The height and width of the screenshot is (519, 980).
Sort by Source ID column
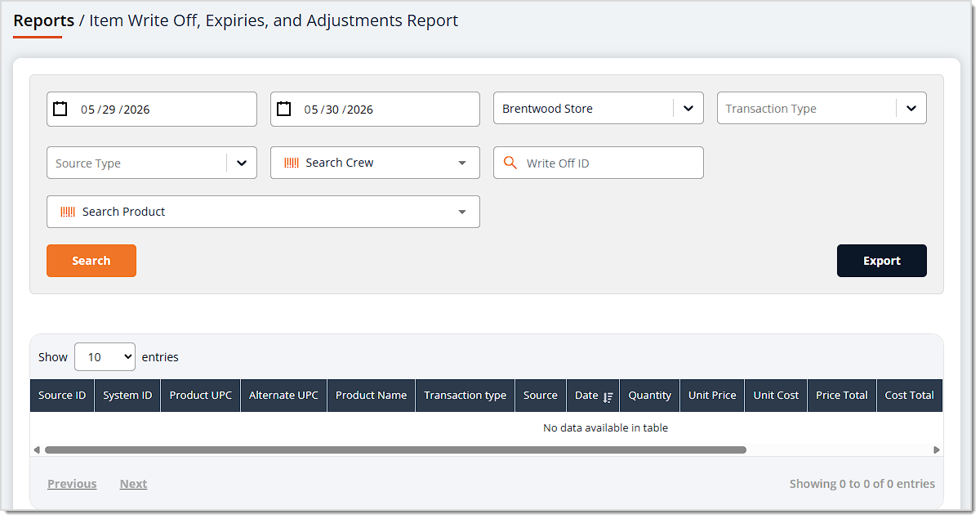click(62, 396)
